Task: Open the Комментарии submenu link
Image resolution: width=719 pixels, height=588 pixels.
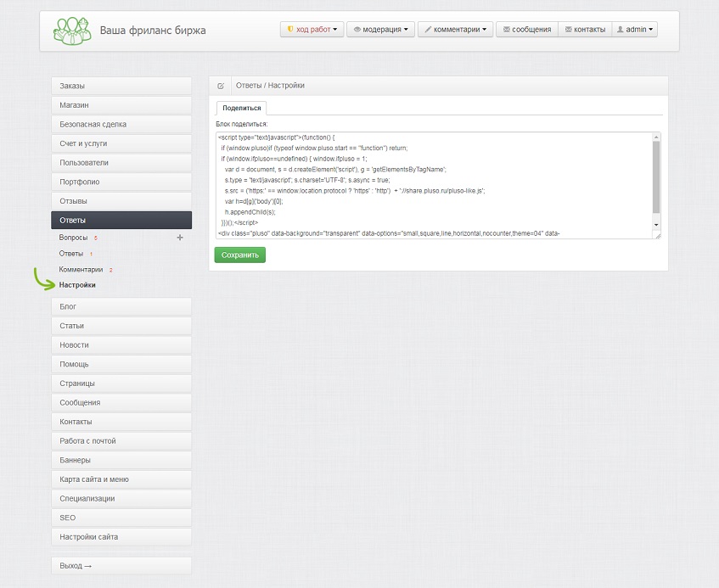Action: tap(81, 270)
